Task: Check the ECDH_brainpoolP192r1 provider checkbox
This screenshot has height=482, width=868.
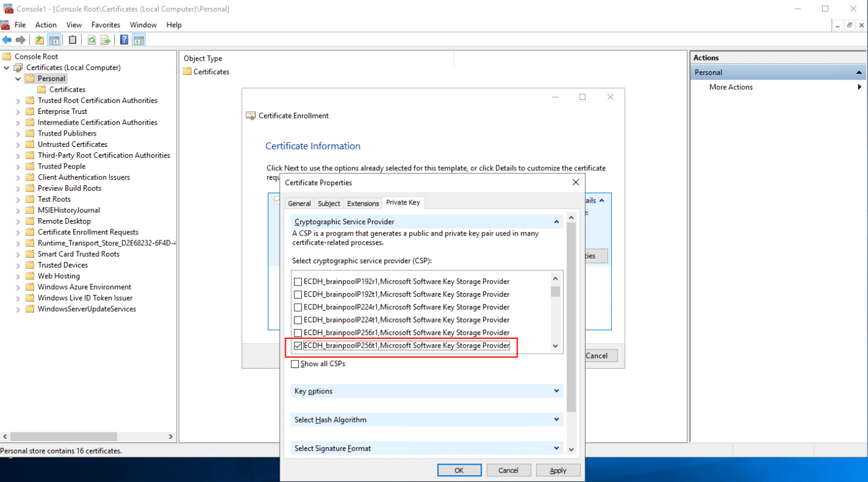Action: tap(298, 281)
